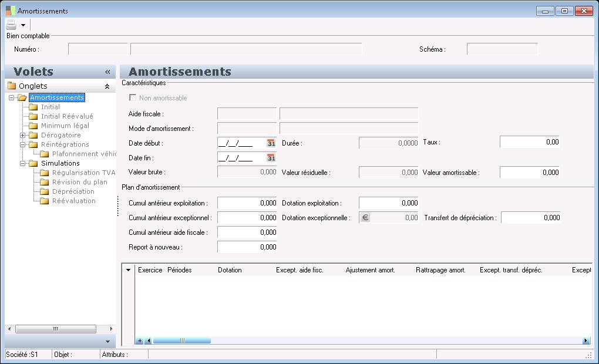Expand the Dérogatoire tree node
The height and width of the screenshot is (364, 599).
click(23, 135)
